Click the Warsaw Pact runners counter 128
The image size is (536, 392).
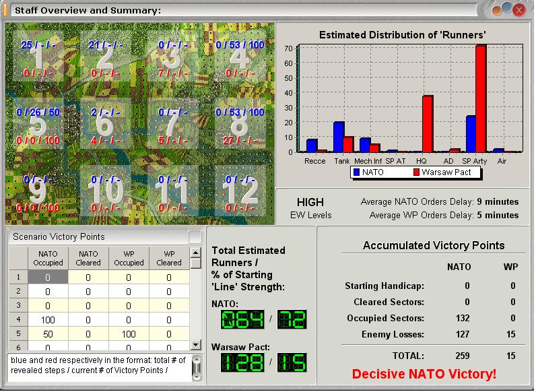click(x=242, y=362)
